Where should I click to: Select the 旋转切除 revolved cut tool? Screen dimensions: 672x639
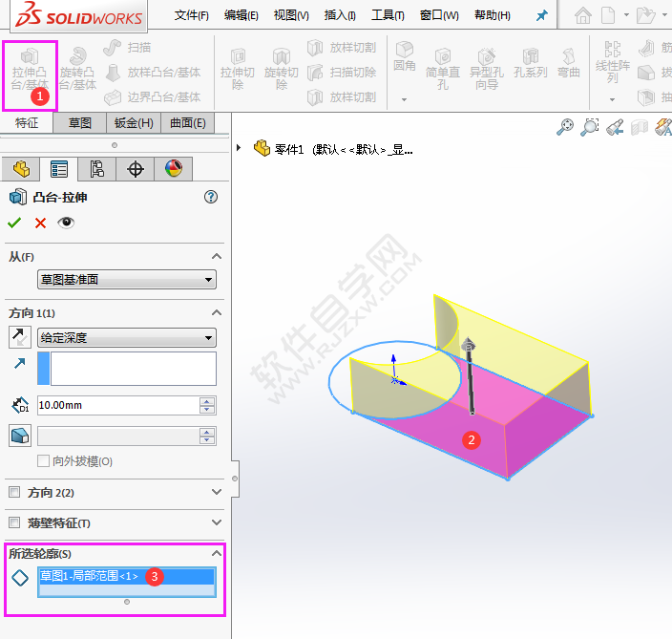(282, 70)
